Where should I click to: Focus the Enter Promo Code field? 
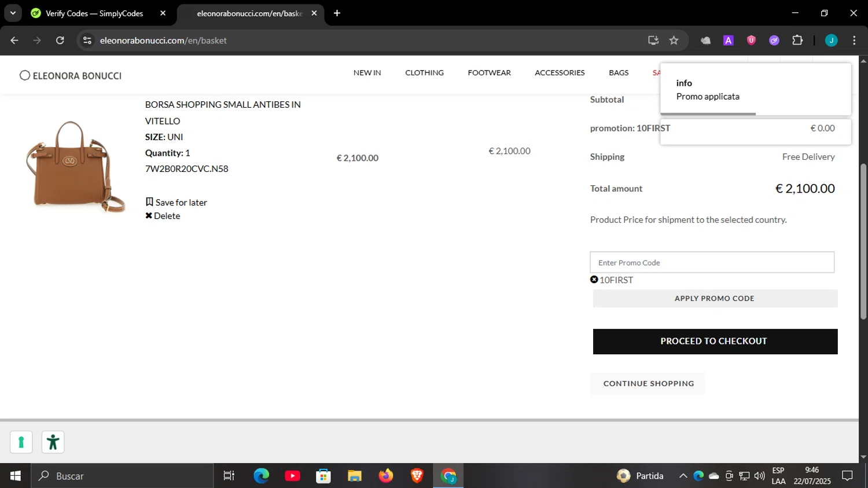click(712, 262)
